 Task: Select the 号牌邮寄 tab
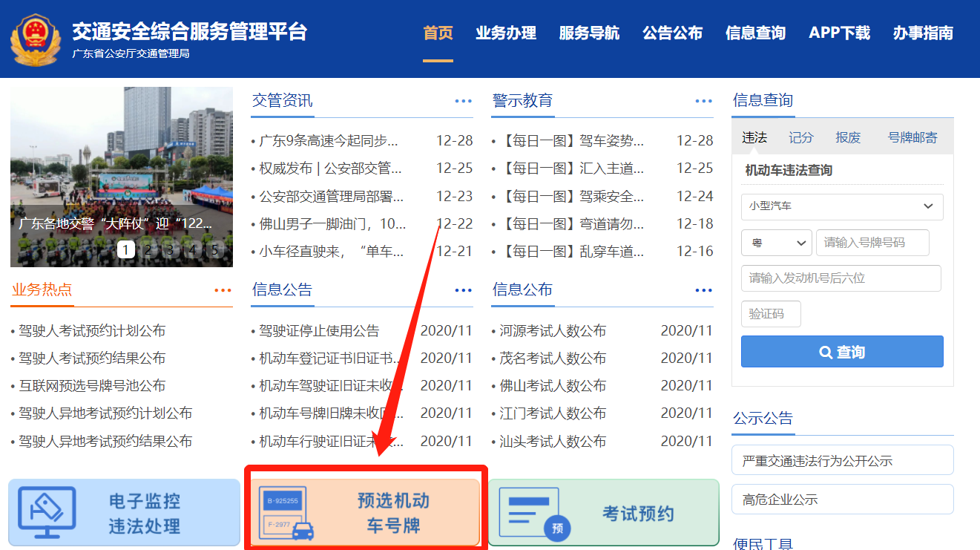914,137
